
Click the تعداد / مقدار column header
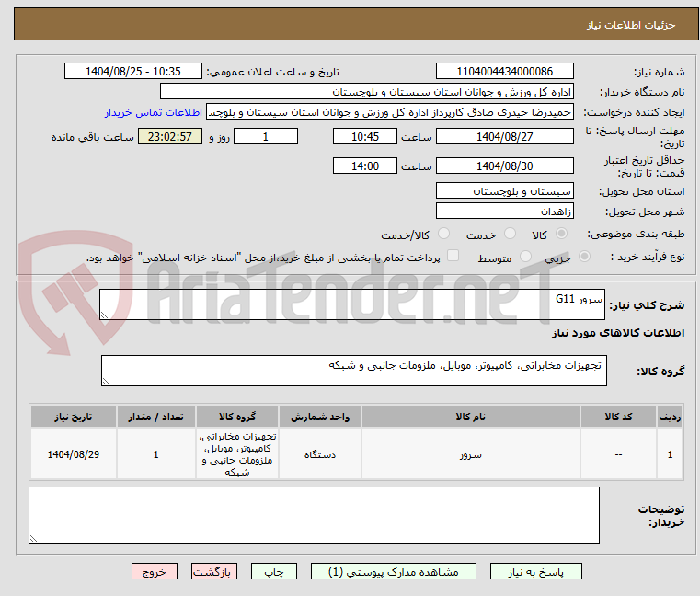pyautogui.click(x=155, y=417)
